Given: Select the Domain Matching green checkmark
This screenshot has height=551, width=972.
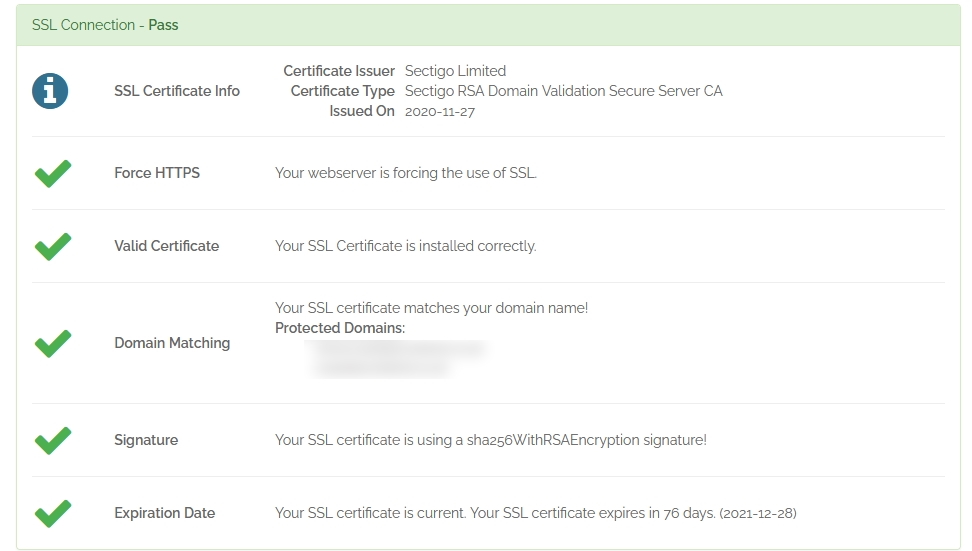Looking at the screenshot, I should [x=53, y=343].
